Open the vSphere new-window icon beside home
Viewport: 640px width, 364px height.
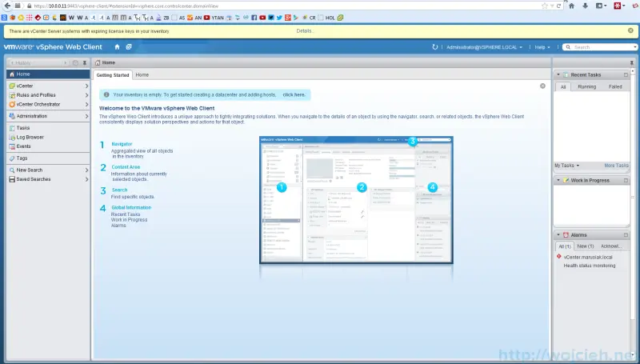click(x=129, y=47)
